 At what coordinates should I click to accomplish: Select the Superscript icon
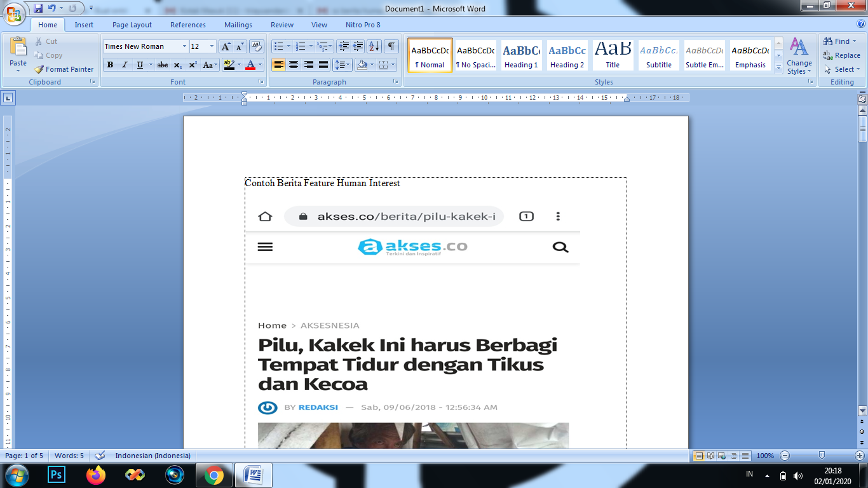(192, 65)
